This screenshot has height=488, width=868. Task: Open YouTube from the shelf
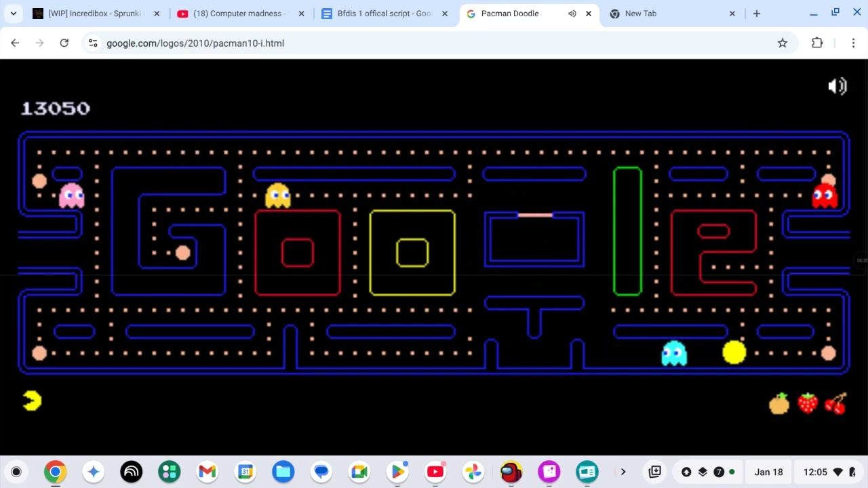click(x=435, y=472)
